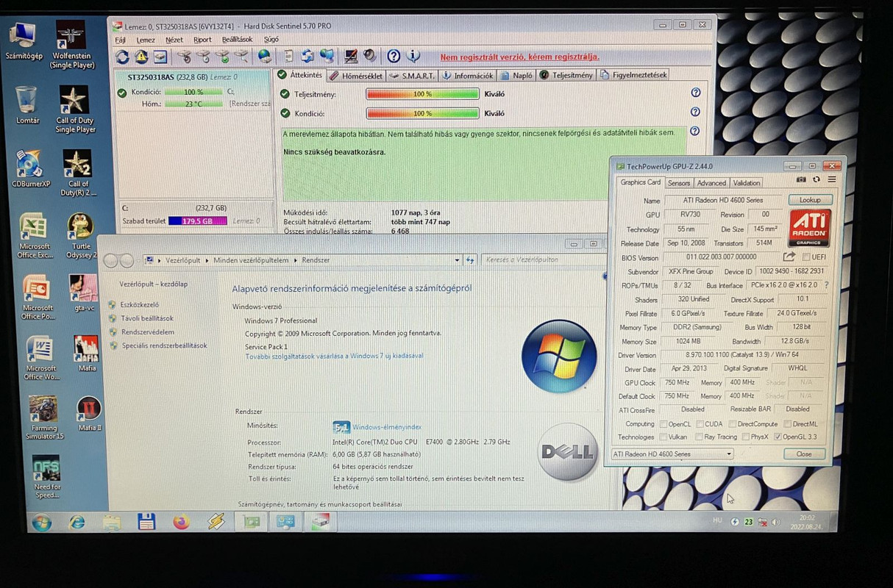
Task: Switch to the Sensors tab in GPU-Z
Action: tap(679, 183)
